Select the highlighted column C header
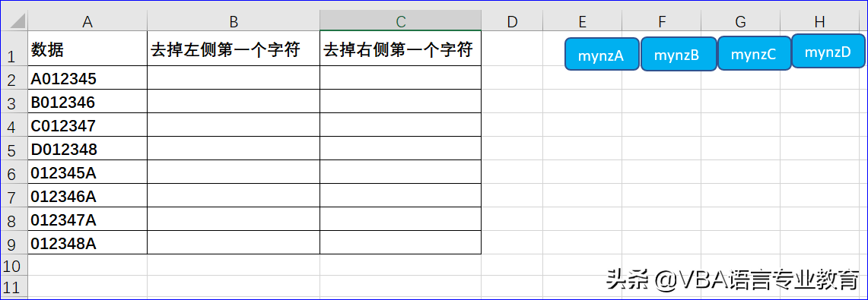Screen dimensions: 868x300 pos(401,21)
